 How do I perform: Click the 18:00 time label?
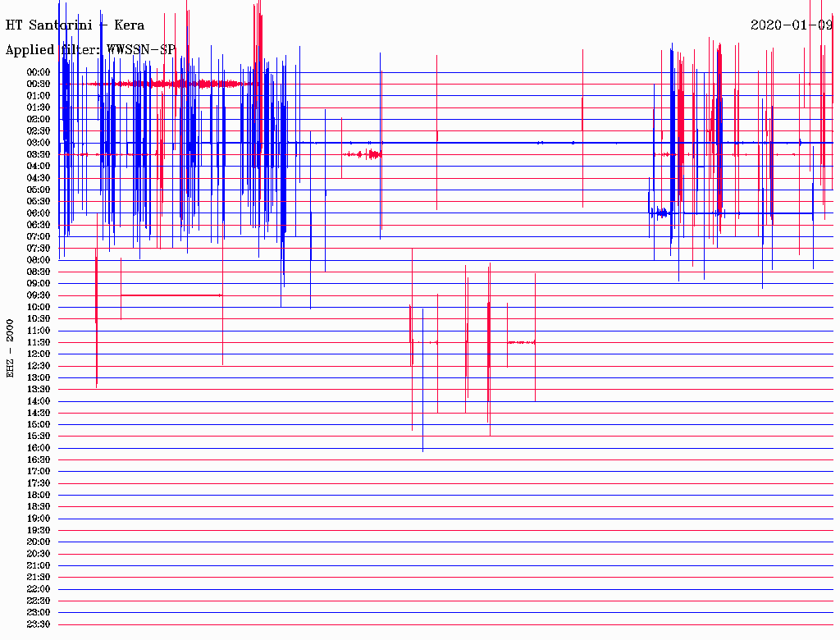point(39,496)
